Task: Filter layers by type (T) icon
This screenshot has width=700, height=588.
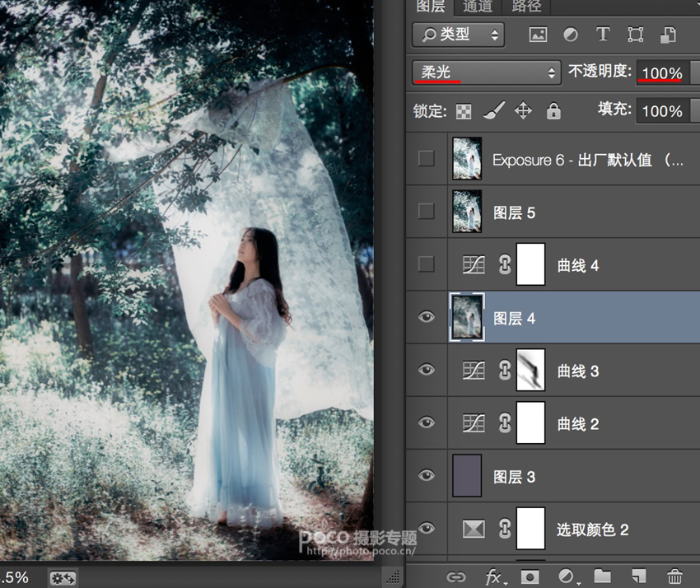Action: pos(603,34)
